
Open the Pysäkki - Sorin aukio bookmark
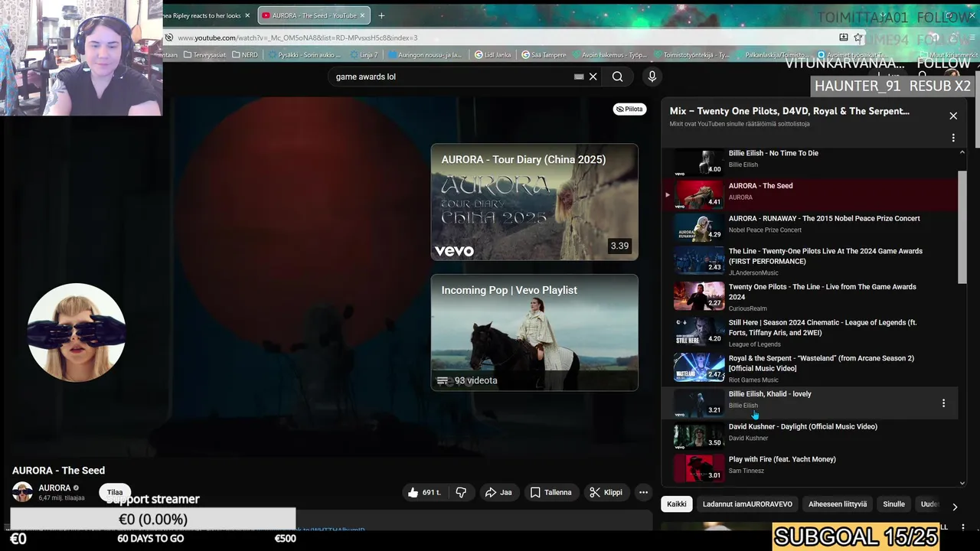tap(304, 55)
